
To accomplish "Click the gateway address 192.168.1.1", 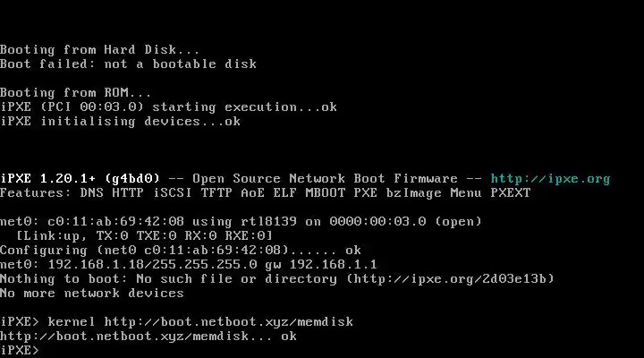I will (x=333, y=264).
